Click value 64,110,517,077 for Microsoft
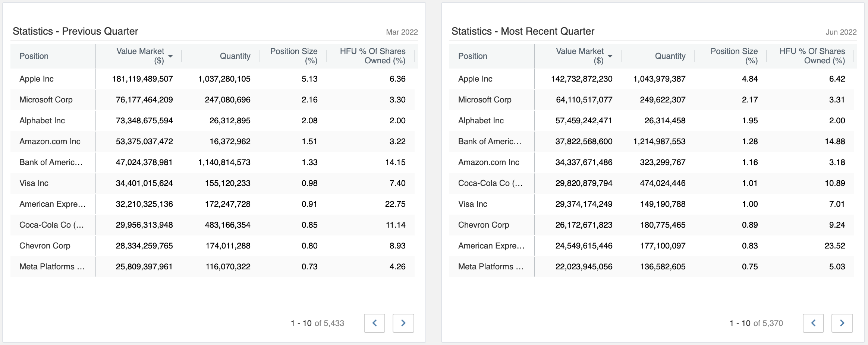Screen dimensions: 868x345 click(x=584, y=100)
